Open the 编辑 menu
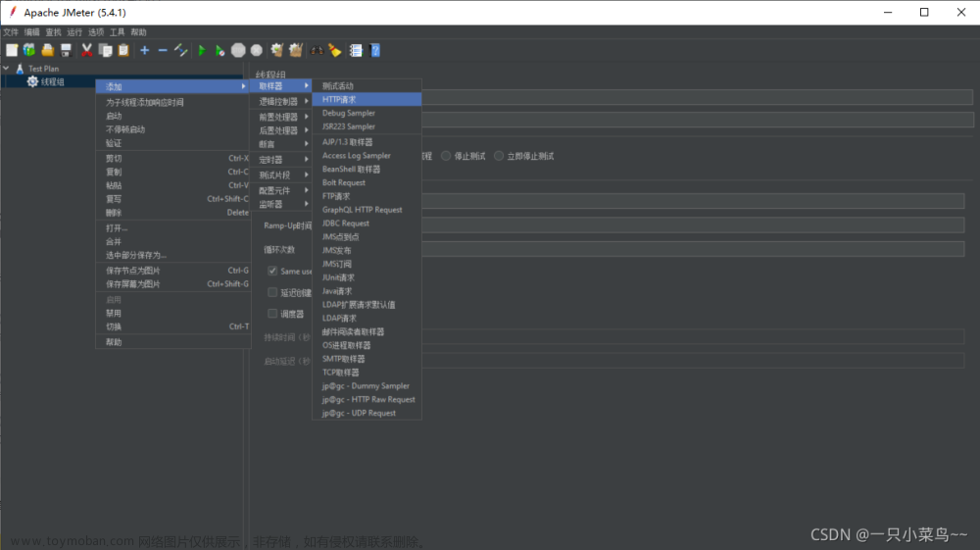The image size is (980, 550). (x=32, y=32)
